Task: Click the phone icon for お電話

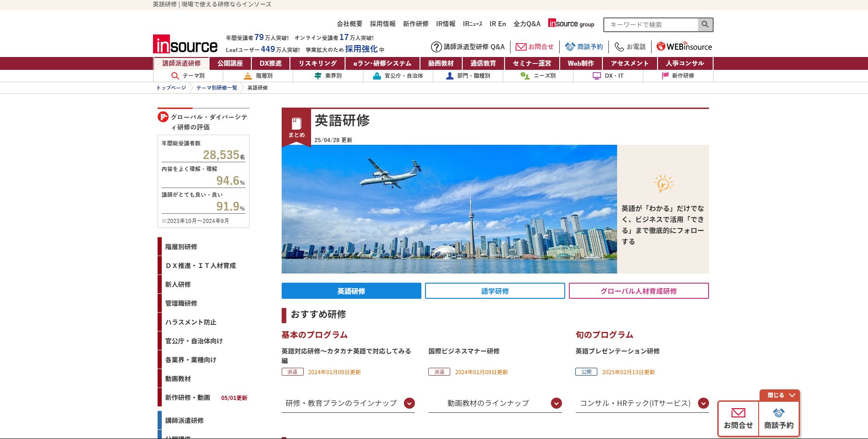Action: pos(619,47)
